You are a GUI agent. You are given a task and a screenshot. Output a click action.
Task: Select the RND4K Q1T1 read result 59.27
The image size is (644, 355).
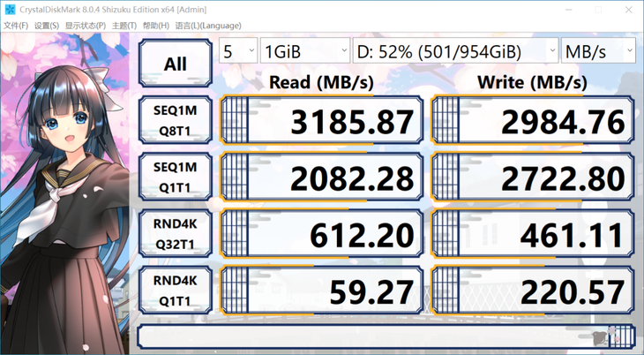[322, 291]
